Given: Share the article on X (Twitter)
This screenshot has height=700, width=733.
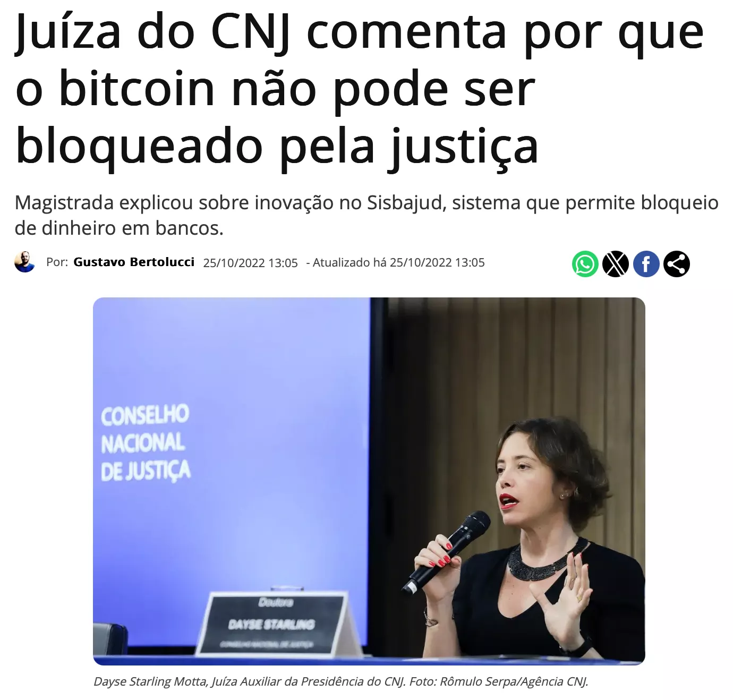Looking at the screenshot, I should [x=616, y=263].
